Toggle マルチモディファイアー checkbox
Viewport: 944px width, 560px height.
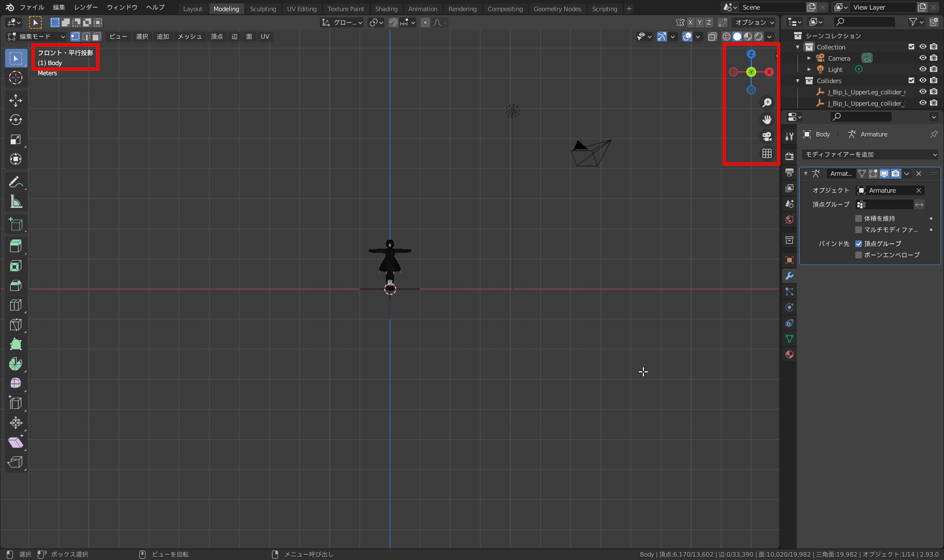point(859,230)
